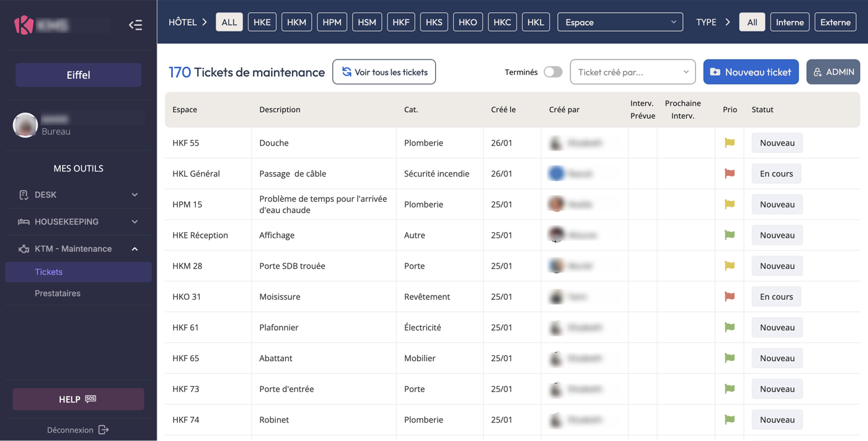Click the yellow flag for HKM 28
The width and height of the screenshot is (868, 441).
730,266
